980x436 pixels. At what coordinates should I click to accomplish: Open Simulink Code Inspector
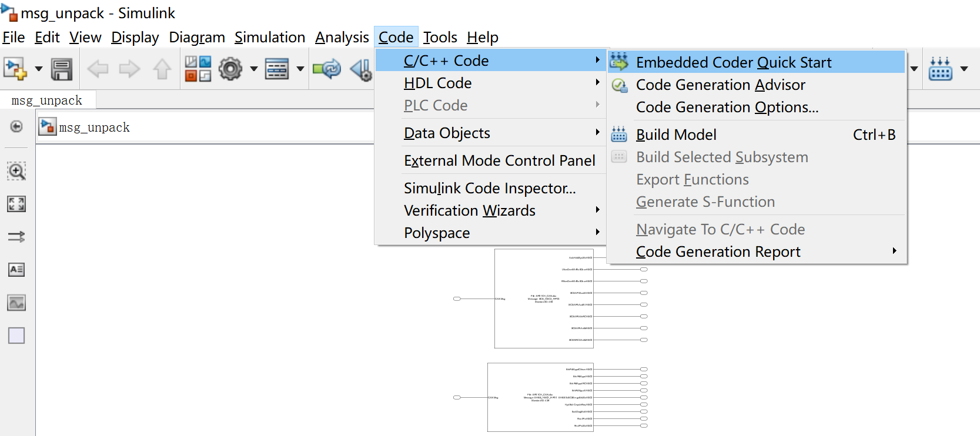pyautogui.click(x=491, y=188)
